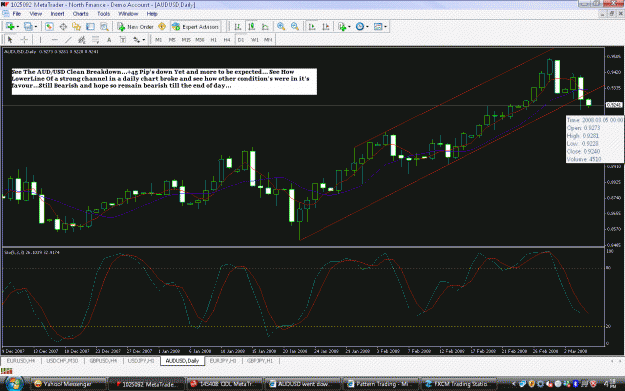
Task: Open the File menu
Action: [x=17, y=14]
